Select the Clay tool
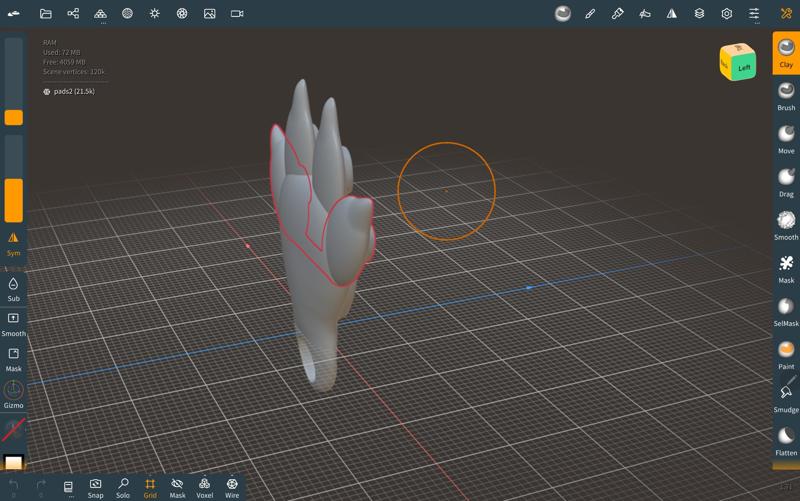 [x=786, y=53]
